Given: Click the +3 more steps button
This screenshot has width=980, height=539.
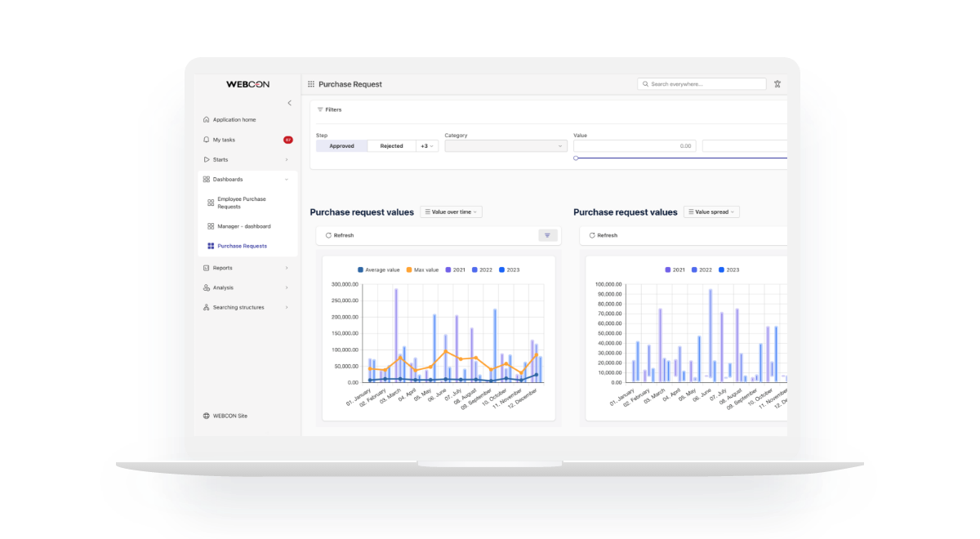Looking at the screenshot, I should coord(427,146).
